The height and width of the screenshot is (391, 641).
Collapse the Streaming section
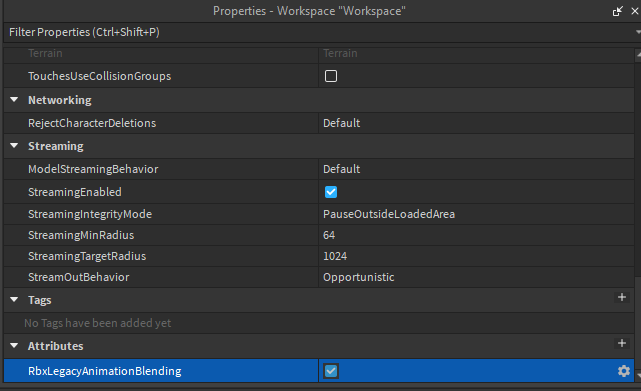tap(14, 146)
